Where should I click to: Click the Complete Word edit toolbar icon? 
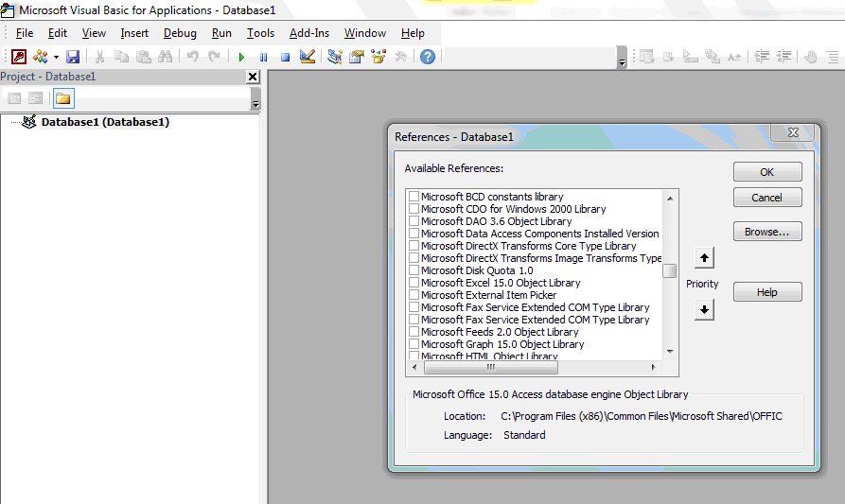coord(734,56)
